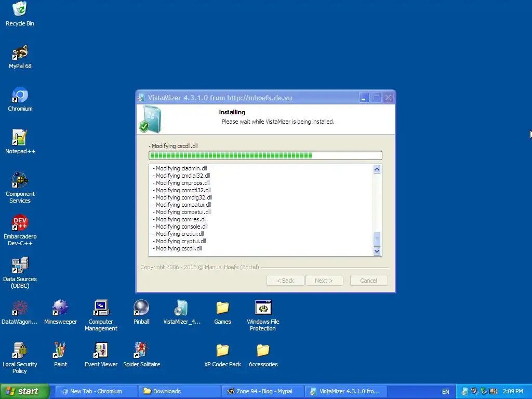
Task: Click the EN language bar indicator
Action: [445, 392]
